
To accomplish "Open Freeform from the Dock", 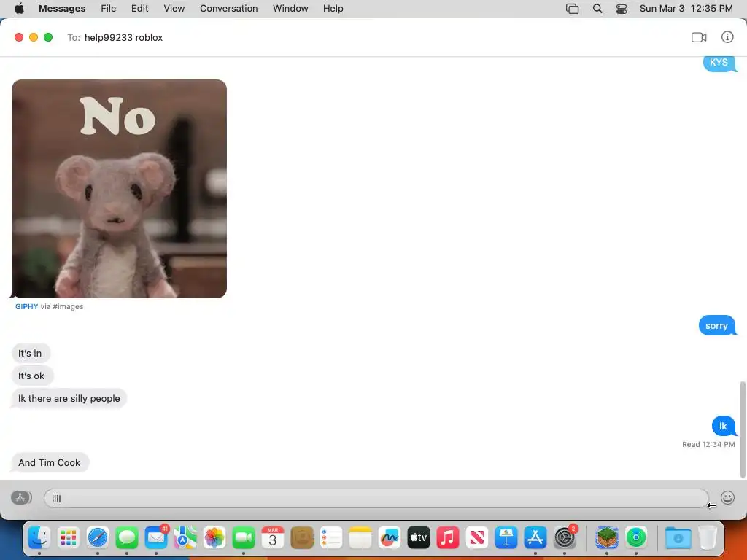I will [x=390, y=537].
